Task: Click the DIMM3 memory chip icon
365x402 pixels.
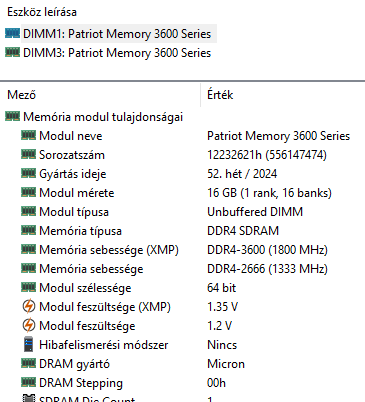Action: (13, 52)
